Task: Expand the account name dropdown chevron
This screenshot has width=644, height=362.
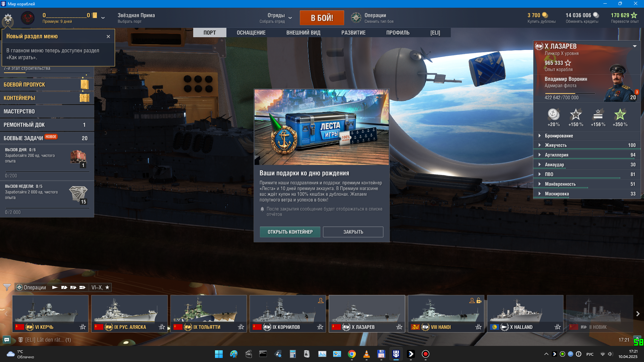Action: 103,18
